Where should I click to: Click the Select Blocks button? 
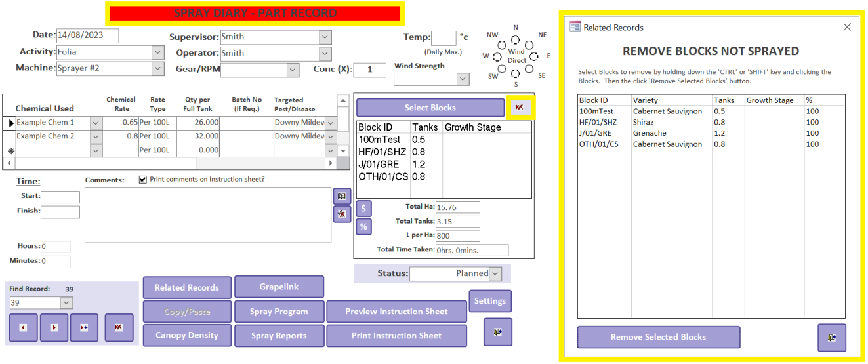coord(430,108)
